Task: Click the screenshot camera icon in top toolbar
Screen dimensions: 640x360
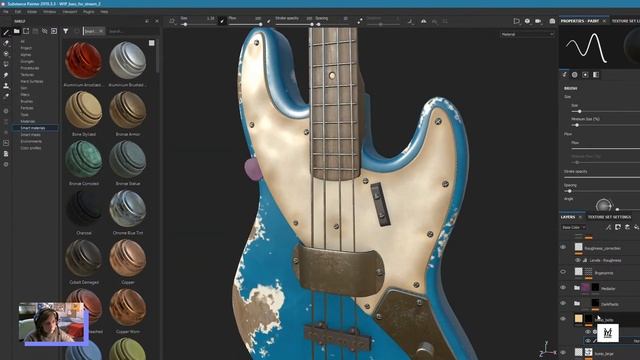Action: 552,21
